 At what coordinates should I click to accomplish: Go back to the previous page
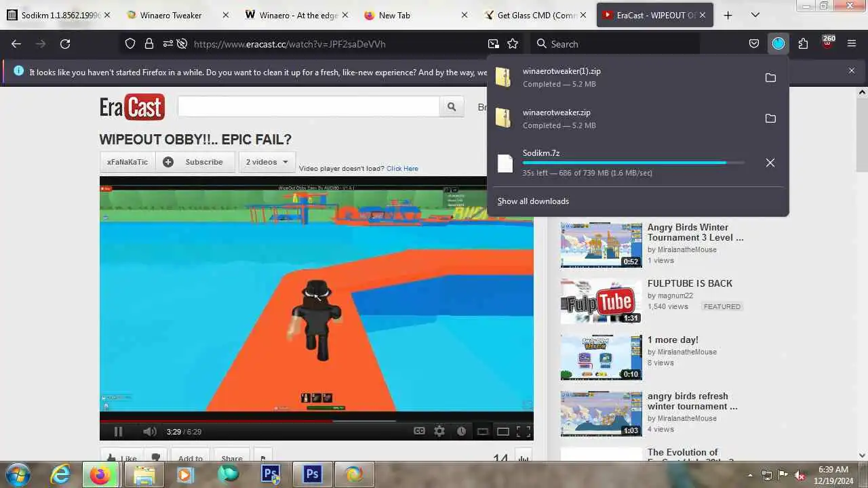click(16, 43)
